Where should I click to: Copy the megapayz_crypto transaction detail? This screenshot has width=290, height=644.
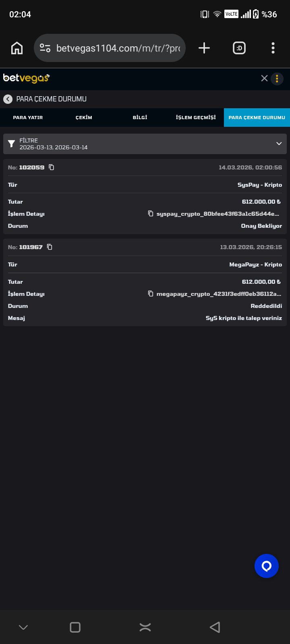151,294
